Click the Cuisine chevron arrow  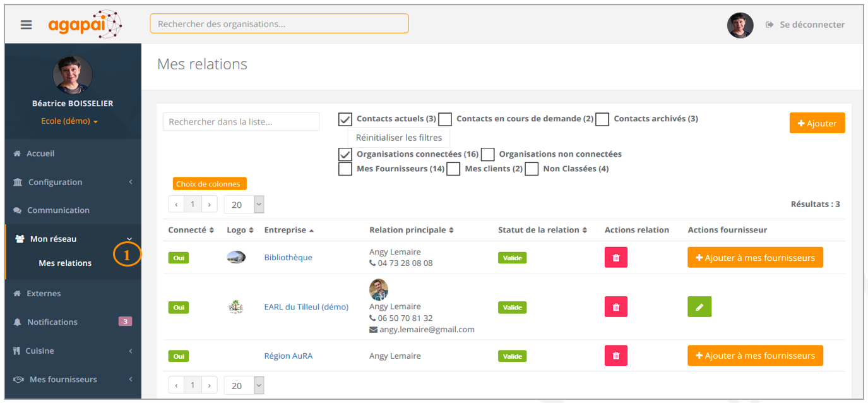point(130,351)
